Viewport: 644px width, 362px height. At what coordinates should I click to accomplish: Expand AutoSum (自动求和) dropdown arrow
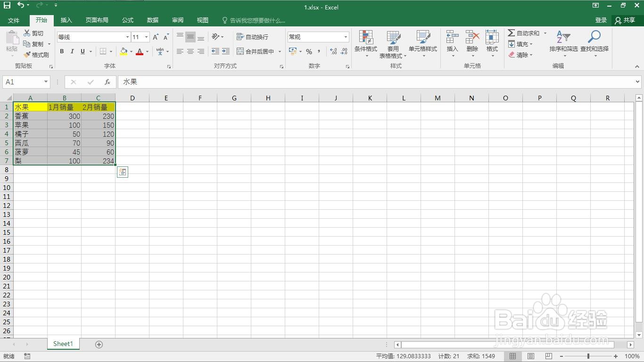click(545, 33)
